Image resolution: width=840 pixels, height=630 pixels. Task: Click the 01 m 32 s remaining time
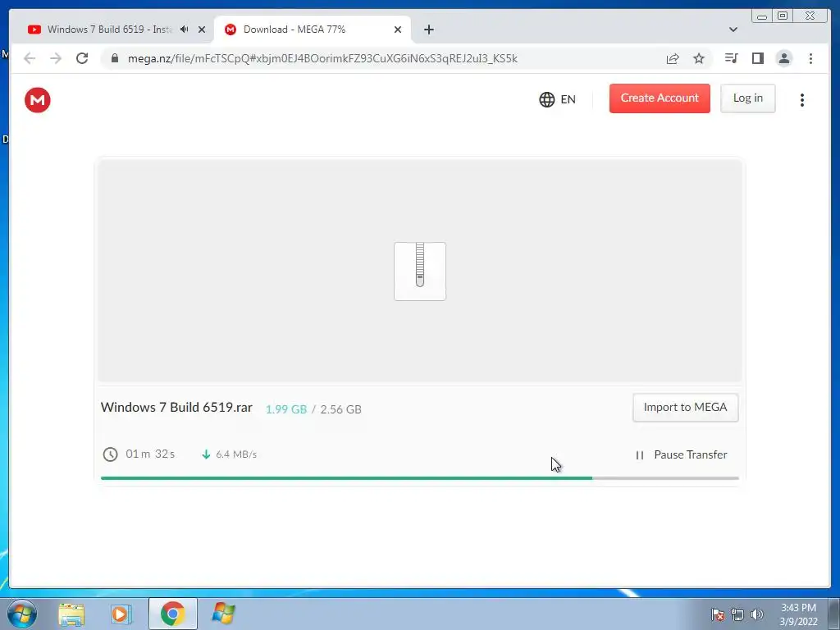(150, 454)
